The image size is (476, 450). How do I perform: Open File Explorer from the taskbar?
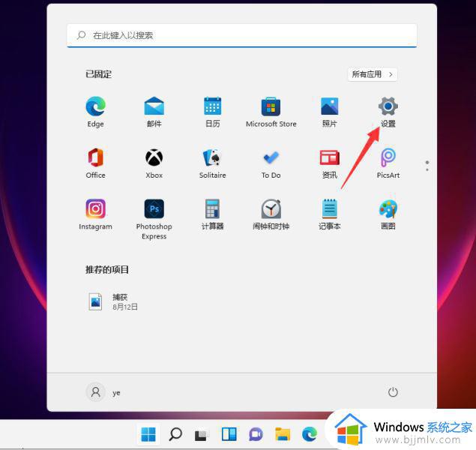tap(283, 434)
